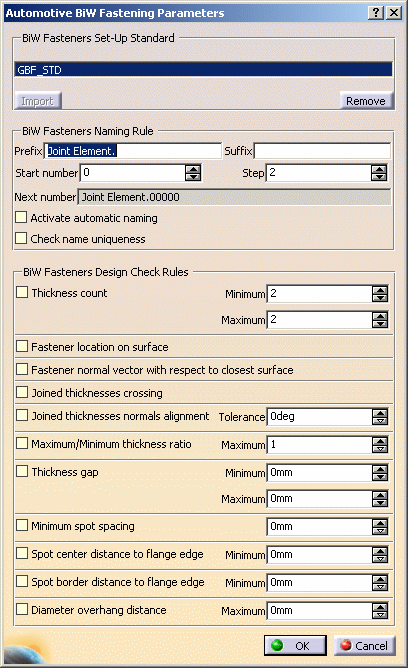Screen dimensions: 408x668
Task: Select GBF_STD standard in the list
Action: point(203,69)
